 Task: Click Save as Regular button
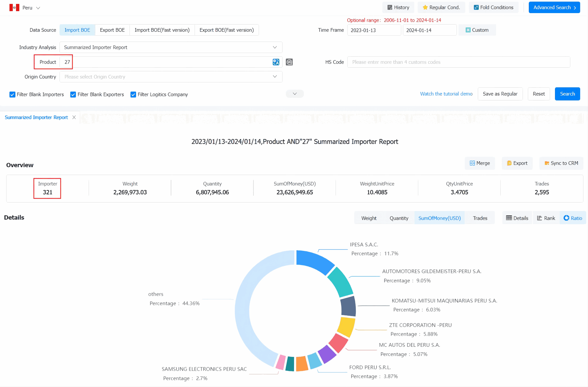tap(500, 94)
